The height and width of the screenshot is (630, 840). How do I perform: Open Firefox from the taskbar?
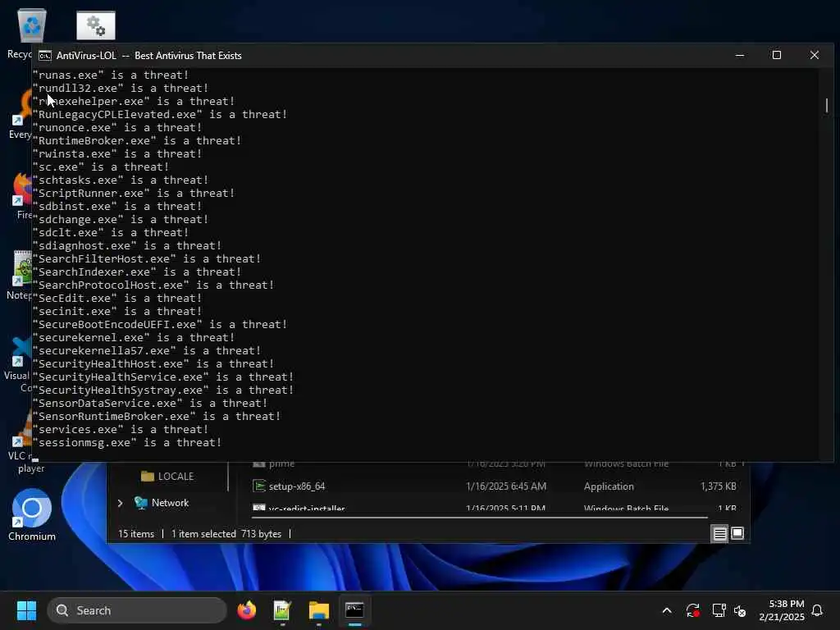246,610
